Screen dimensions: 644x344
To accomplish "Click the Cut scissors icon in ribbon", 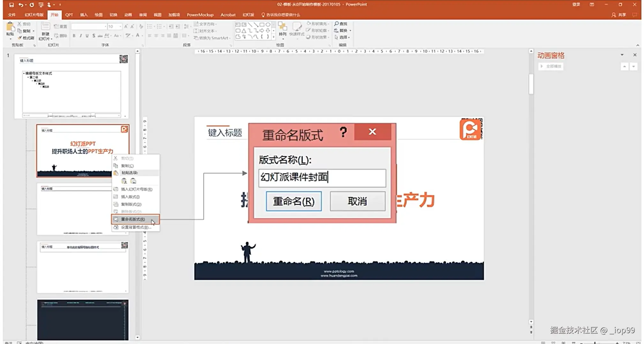I will click(x=19, y=24).
